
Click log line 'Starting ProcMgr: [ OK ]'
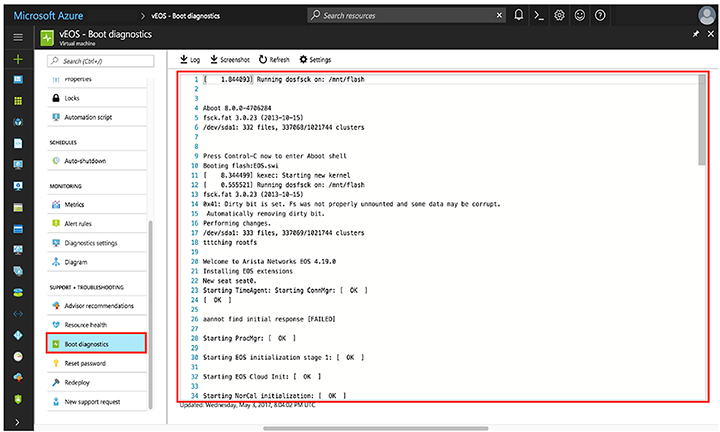click(249, 338)
